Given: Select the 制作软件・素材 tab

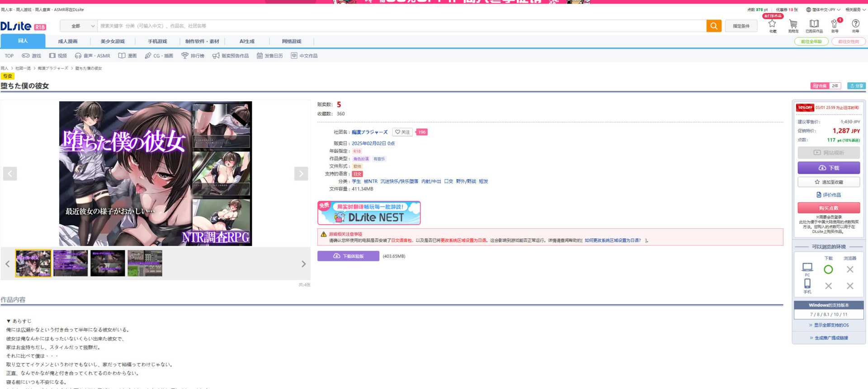Looking at the screenshot, I should click(202, 41).
